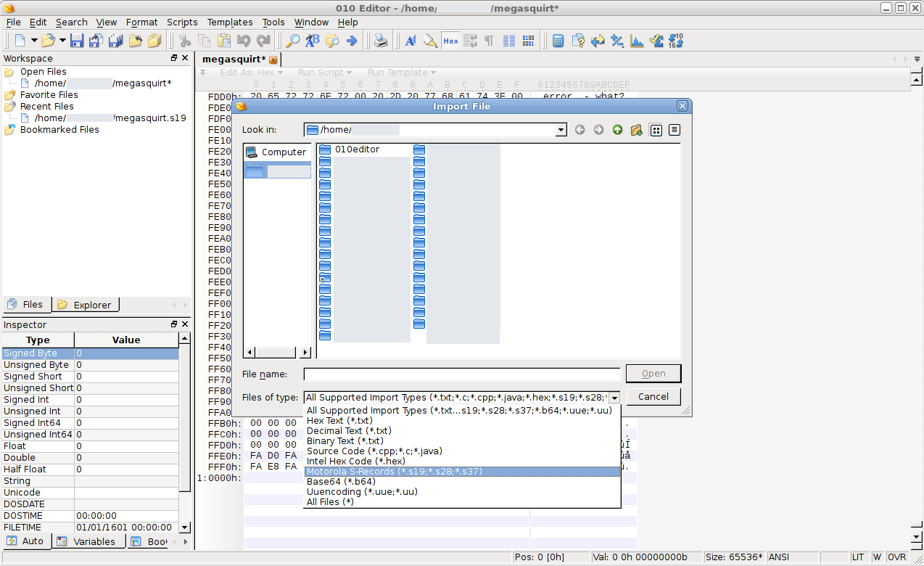Viewport: 924px width, 566px height.
Task: Open the Templates menu
Action: point(230,22)
